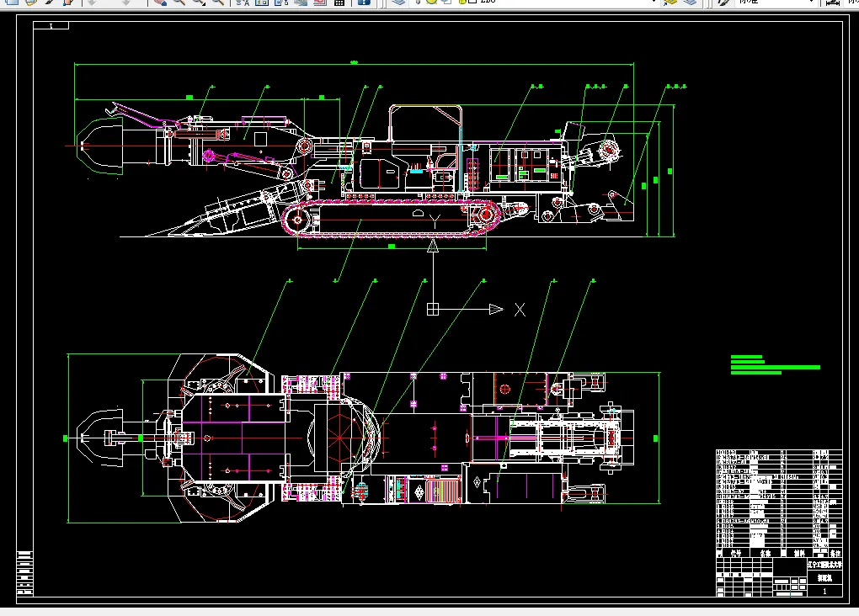859x616 pixels.
Task: Expand the layer list dropdown arrow
Action: point(653,2)
